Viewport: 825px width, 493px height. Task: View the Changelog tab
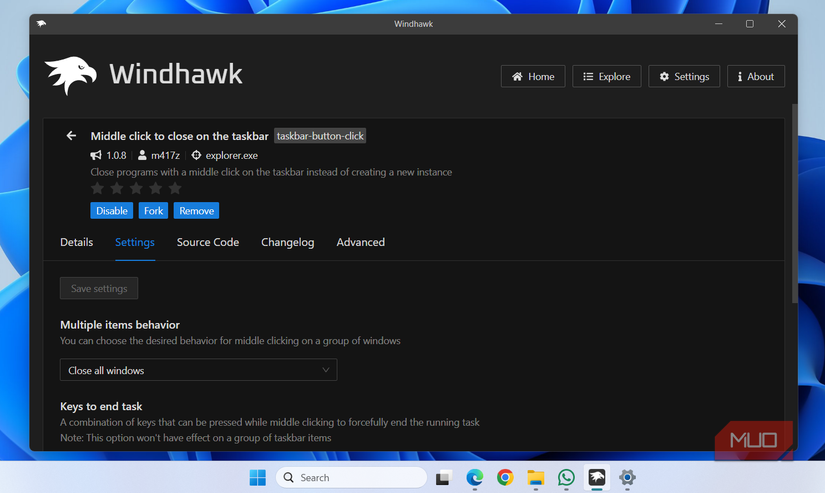click(288, 242)
